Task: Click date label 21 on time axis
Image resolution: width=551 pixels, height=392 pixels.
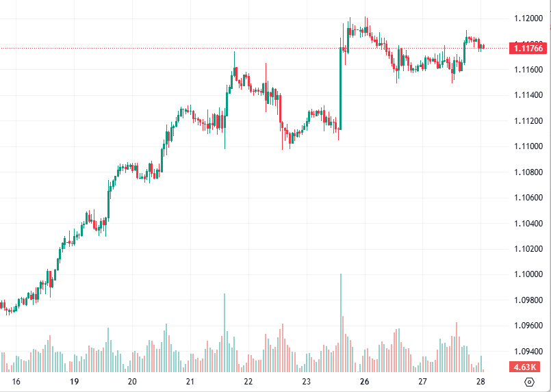Action: tap(190, 382)
